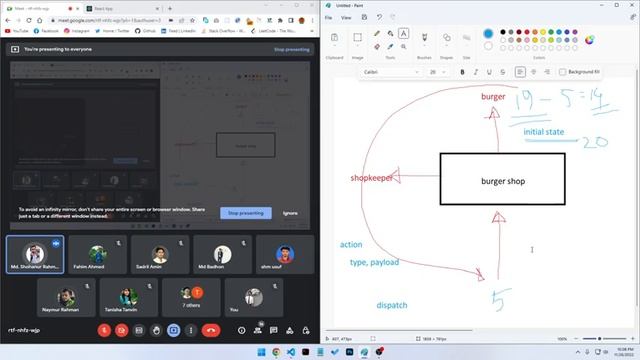Expand the Shapes gallery in Paint
640x360 pixels.
click(x=447, y=46)
